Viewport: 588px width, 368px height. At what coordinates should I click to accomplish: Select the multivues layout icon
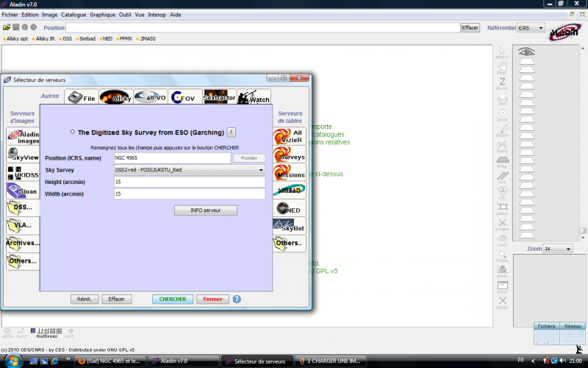(46, 332)
